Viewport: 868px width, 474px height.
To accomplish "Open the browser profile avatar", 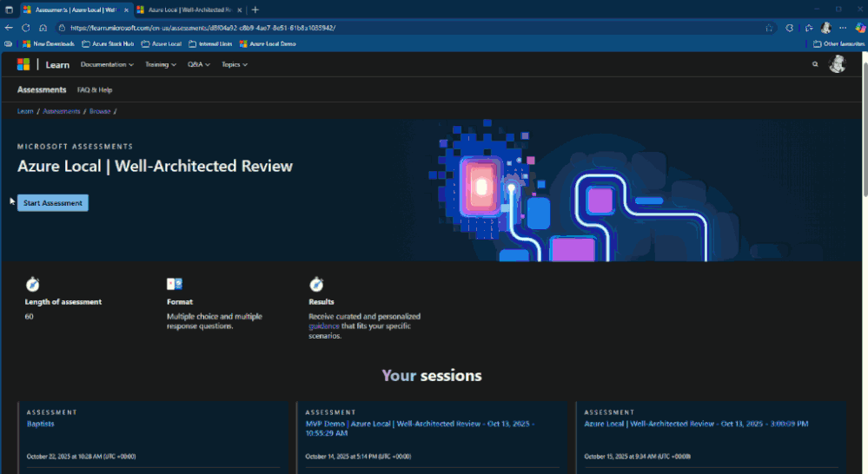I will click(826, 28).
